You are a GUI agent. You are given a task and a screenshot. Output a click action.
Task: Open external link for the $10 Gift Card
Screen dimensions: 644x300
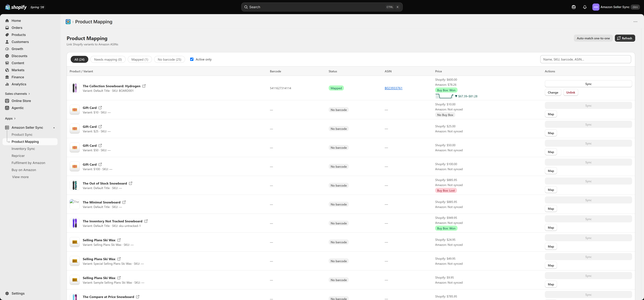pyautogui.click(x=100, y=108)
